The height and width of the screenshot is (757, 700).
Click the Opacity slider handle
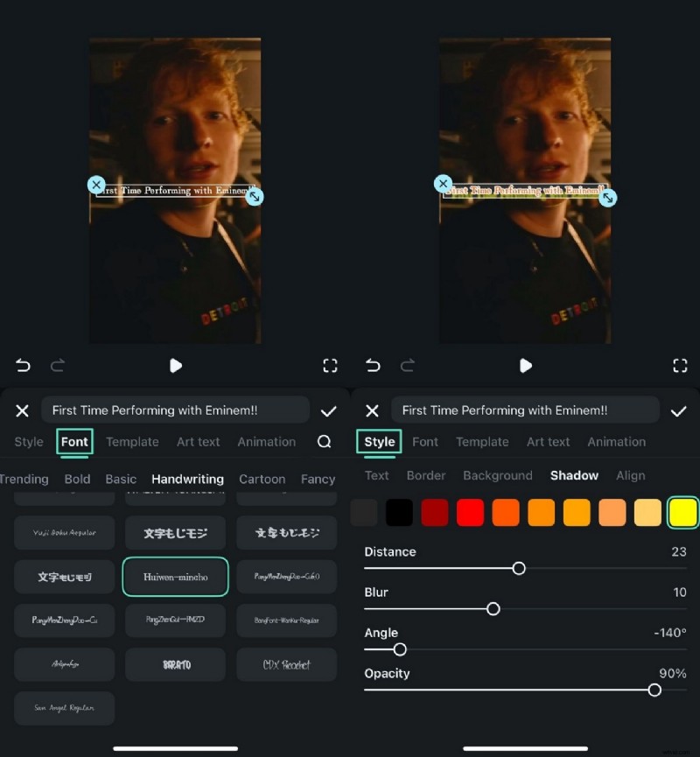click(x=654, y=690)
